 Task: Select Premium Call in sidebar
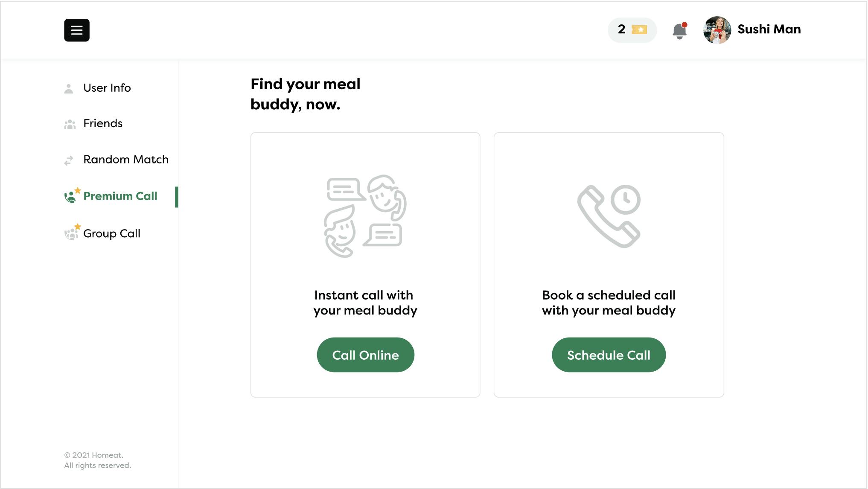(120, 196)
